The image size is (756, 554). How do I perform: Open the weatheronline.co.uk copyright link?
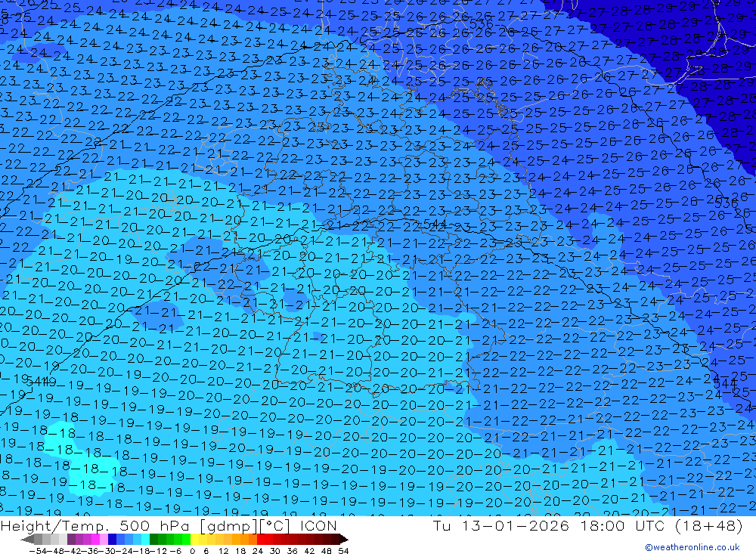click(x=692, y=546)
